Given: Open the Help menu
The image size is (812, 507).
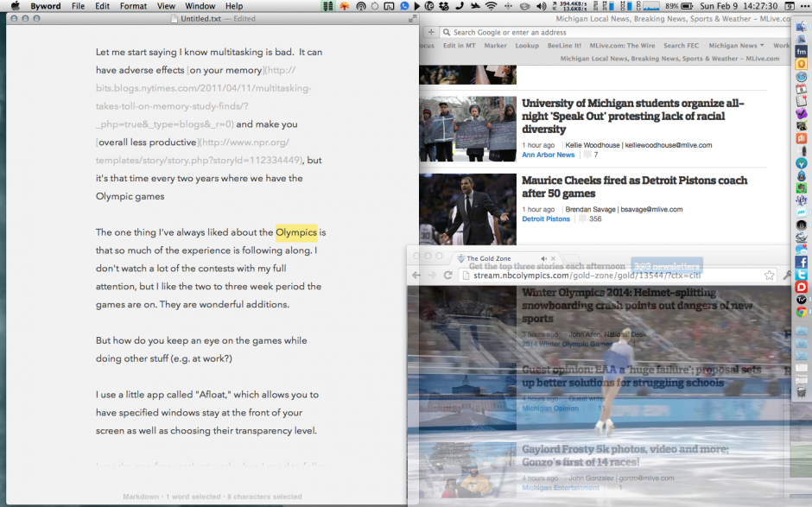Looking at the screenshot, I should 234,6.
